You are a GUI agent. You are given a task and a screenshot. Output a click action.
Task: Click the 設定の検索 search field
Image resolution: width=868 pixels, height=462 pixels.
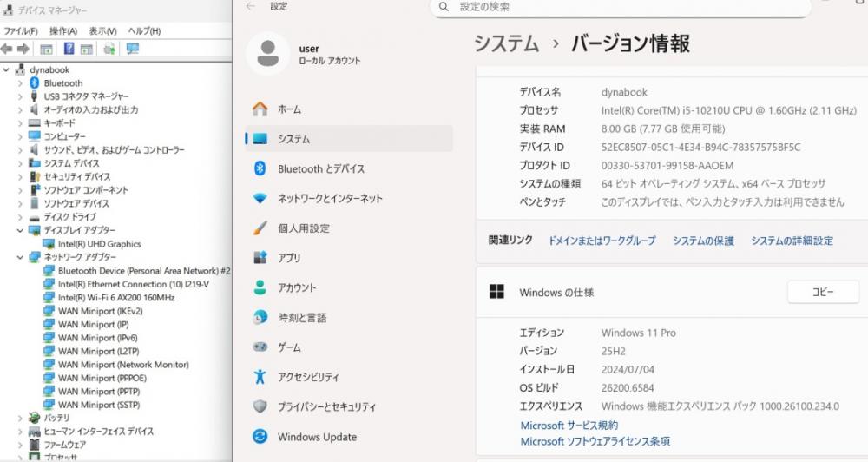pyautogui.click(x=621, y=7)
